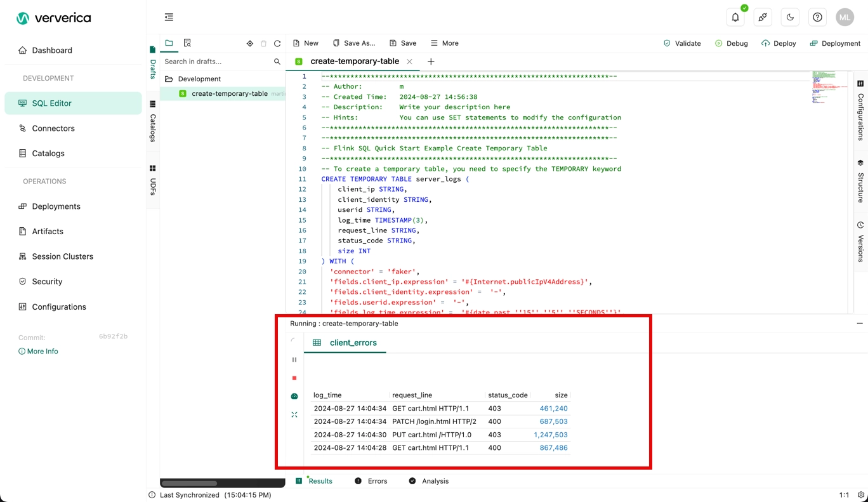Focus the Search in drafts field
Screen dimensions: 868x502
(216, 62)
